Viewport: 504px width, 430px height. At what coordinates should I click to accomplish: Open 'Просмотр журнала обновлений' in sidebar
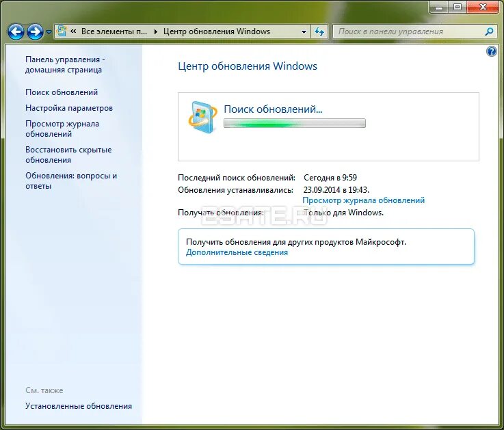[62, 129]
